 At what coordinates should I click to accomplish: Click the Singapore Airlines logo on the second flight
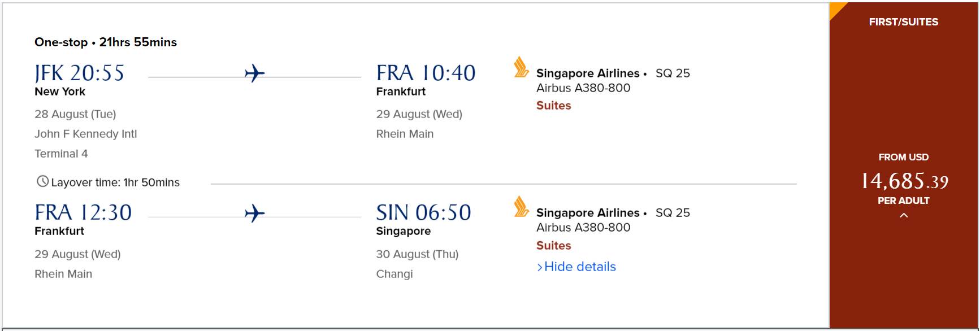point(521,207)
